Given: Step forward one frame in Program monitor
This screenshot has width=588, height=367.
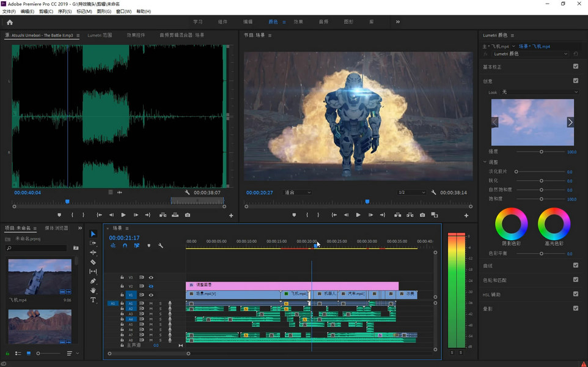Looking at the screenshot, I should point(370,215).
